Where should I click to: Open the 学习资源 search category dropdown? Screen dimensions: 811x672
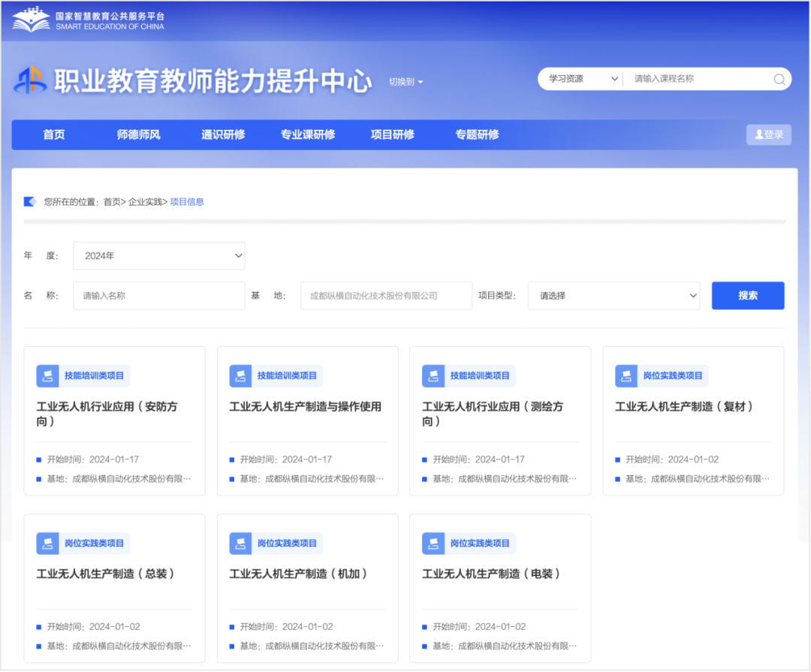[582, 79]
